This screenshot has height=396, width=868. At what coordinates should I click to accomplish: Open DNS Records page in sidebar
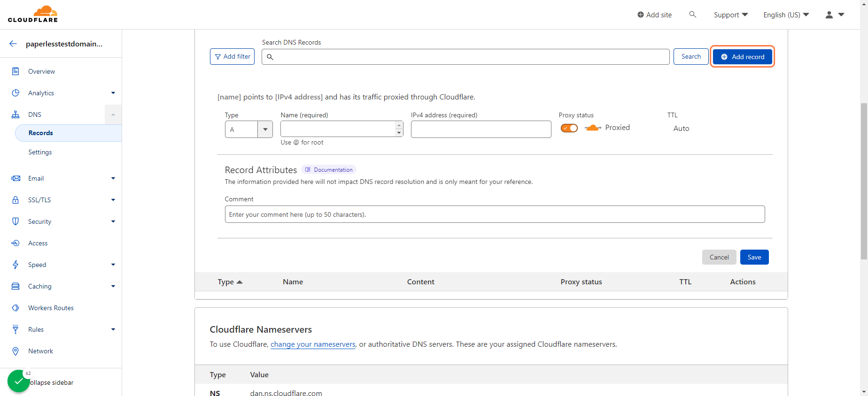coord(69,133)
